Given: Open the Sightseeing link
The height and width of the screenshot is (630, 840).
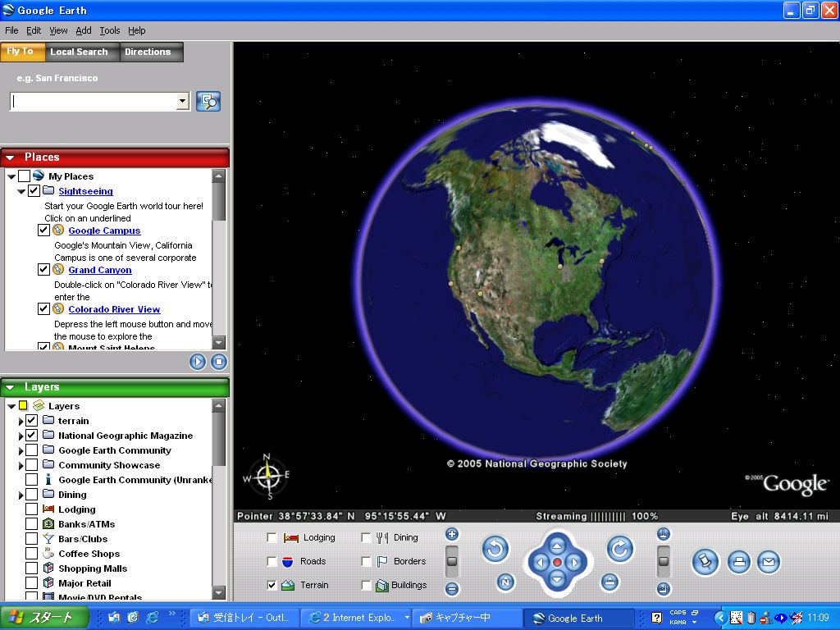Looking at the screenshot, I should [85, 191].
